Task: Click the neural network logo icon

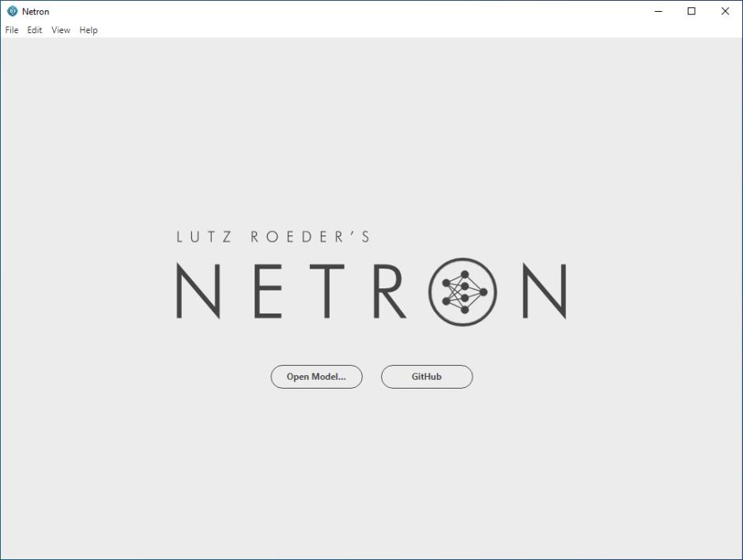Action: point(463,292)
